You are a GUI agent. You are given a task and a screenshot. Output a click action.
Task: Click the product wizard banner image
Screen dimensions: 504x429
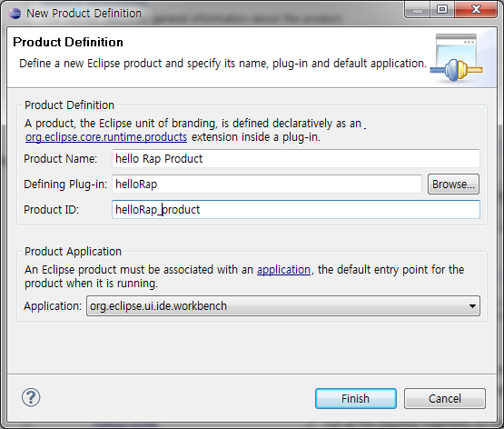coord(457,58)
